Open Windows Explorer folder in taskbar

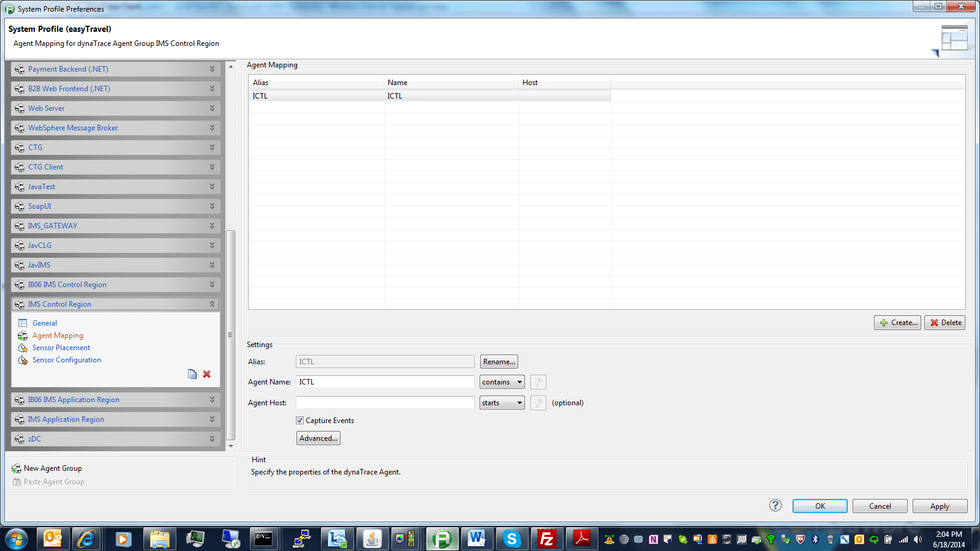(160, 539)
